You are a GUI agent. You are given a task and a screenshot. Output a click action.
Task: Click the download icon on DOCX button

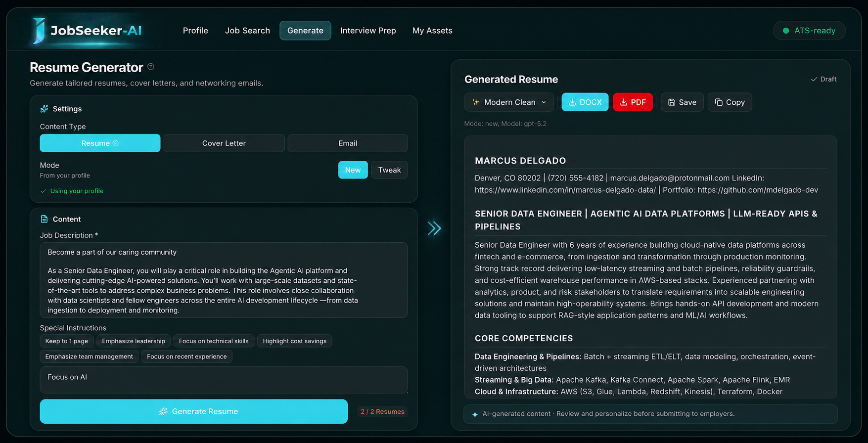pyautogui.click(x=572, y=102)
